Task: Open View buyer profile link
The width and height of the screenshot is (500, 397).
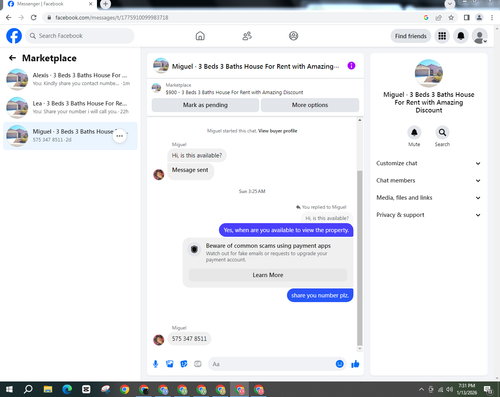Action: pos(278,131)
